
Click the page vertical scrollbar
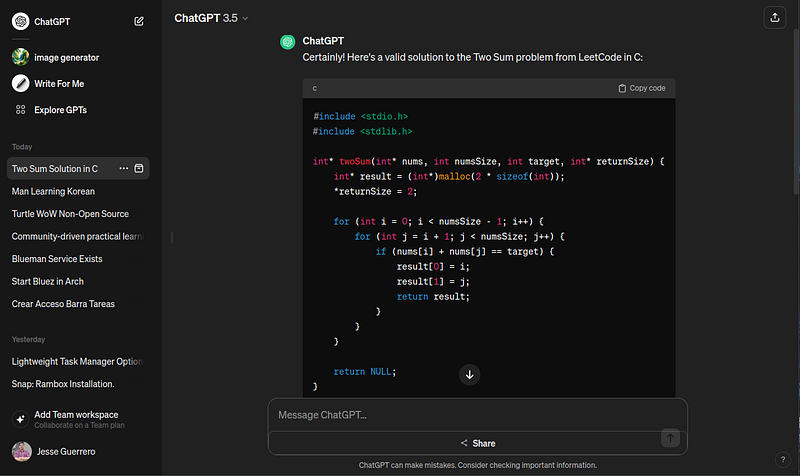[796, 111]
